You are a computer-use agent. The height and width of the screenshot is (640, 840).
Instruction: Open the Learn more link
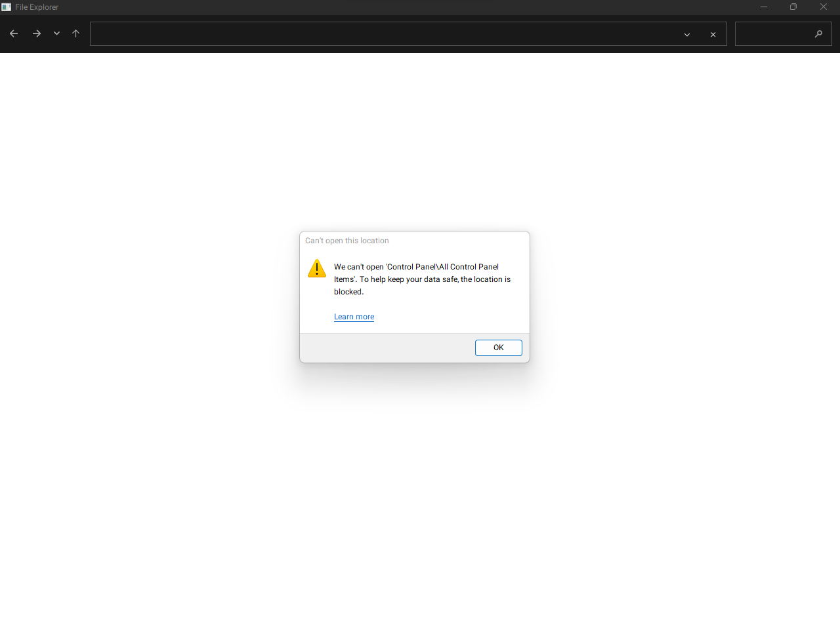click(x=354, y=317)
